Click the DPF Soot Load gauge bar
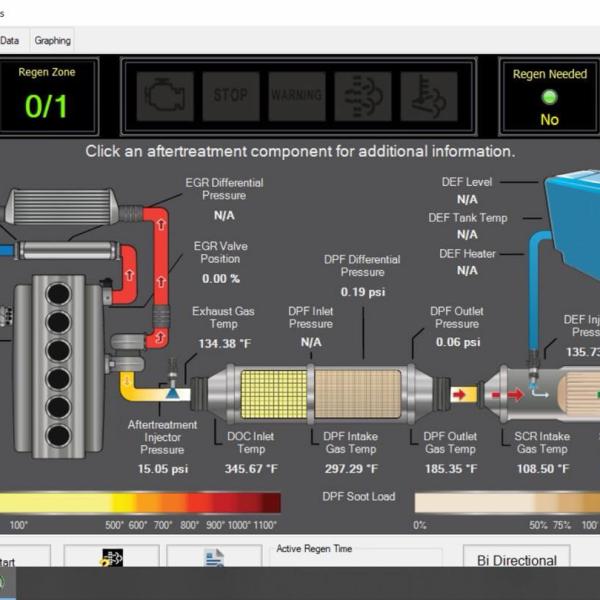Screen dimensions: 600x600 505,502
